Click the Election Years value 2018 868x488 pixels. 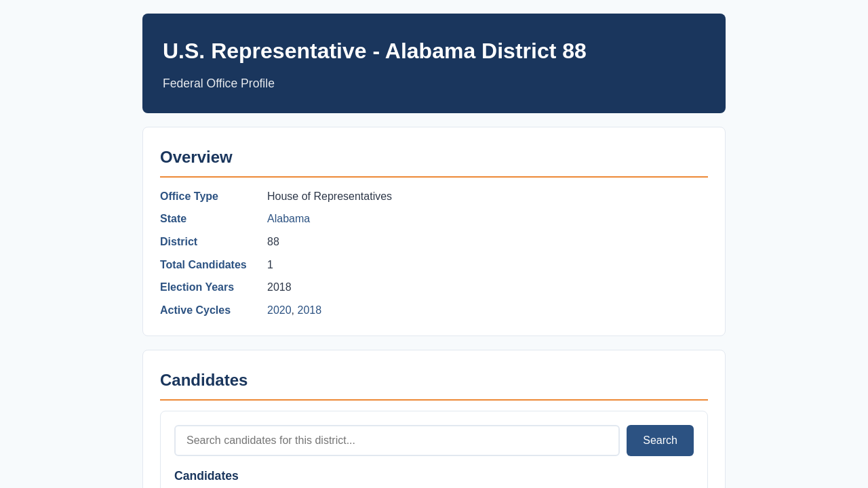279,287
